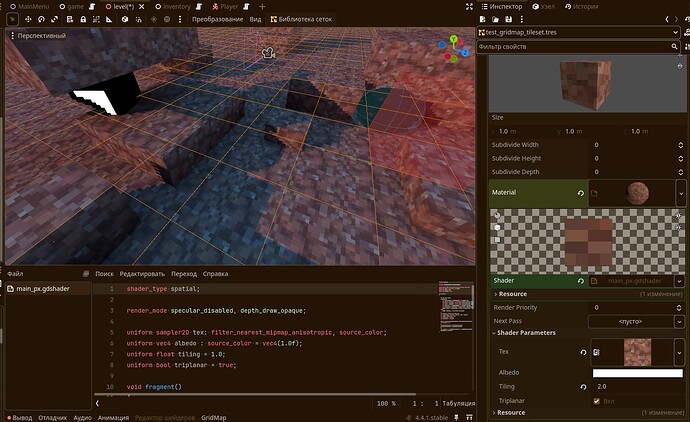Switch to the game scene tab
Screen dimensions: 690x422
(71, 7)
